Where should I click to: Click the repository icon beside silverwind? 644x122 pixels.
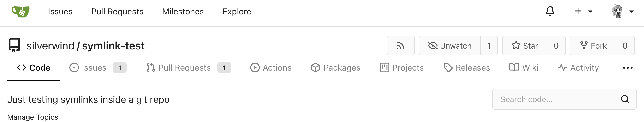[x=14, y=45]
